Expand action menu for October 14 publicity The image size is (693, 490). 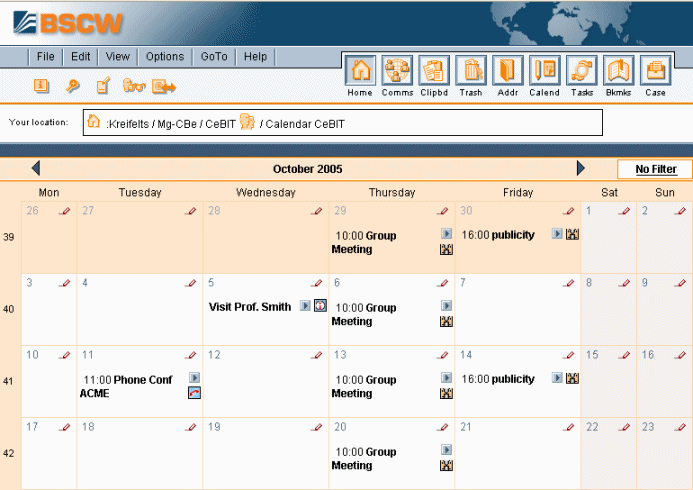[557, 379]
